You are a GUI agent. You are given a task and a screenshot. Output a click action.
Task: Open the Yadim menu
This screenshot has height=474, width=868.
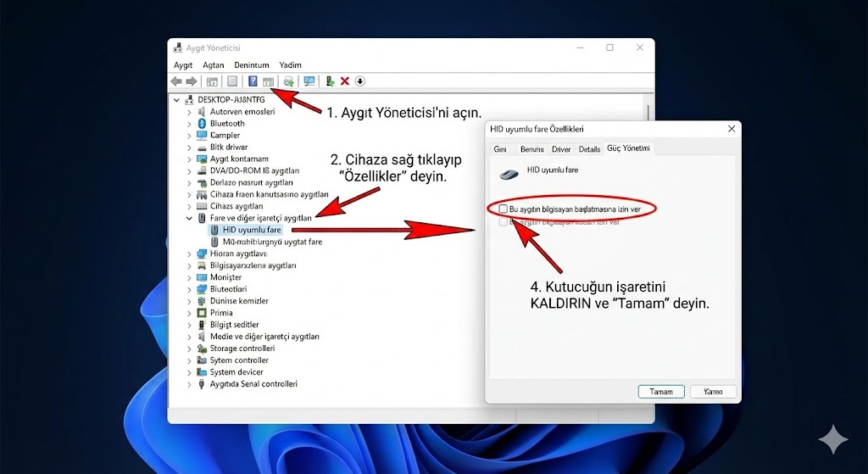(290, 64)
